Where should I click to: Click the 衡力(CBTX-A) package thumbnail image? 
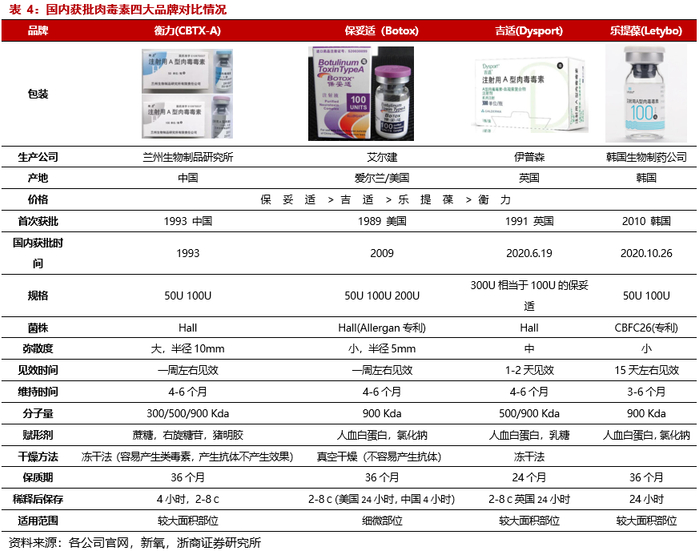pyautogui.click(x=188, y=94)
